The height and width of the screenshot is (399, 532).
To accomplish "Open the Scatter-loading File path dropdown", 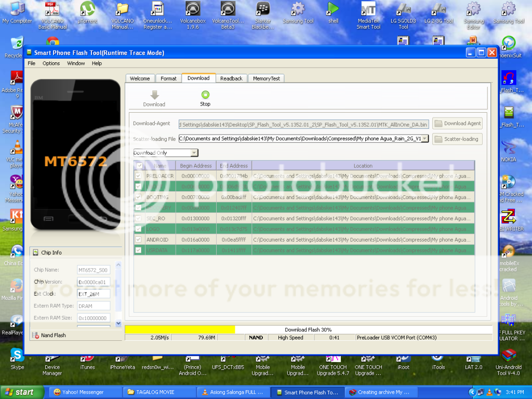I will coord(425,139).
